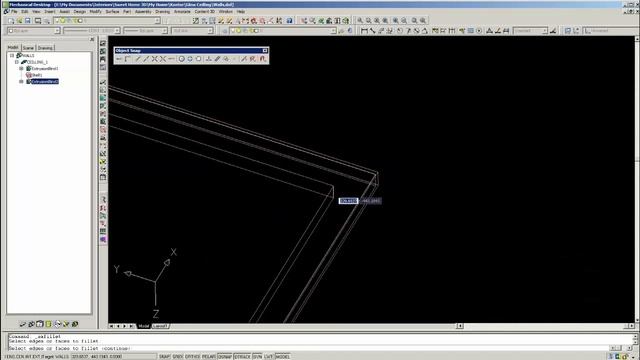The width and height of the screenshot is (640, 360).
Task: Switch to the Drawing tab in browser
Action: click(x=45, y=48)
